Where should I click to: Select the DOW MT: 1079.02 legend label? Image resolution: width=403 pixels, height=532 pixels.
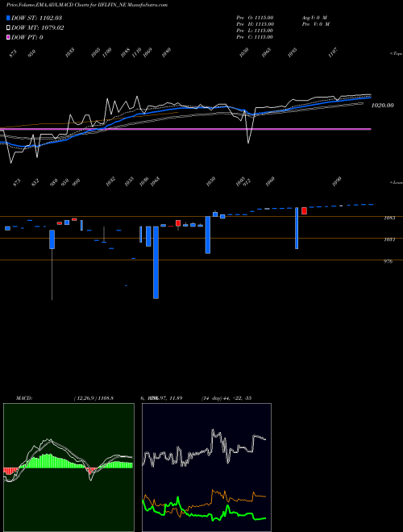click(x=38, y=28)
